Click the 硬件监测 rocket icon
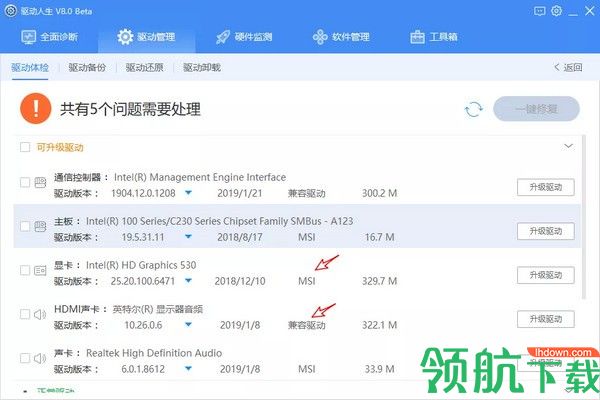 pyautogui.click(x=223, y=37)
